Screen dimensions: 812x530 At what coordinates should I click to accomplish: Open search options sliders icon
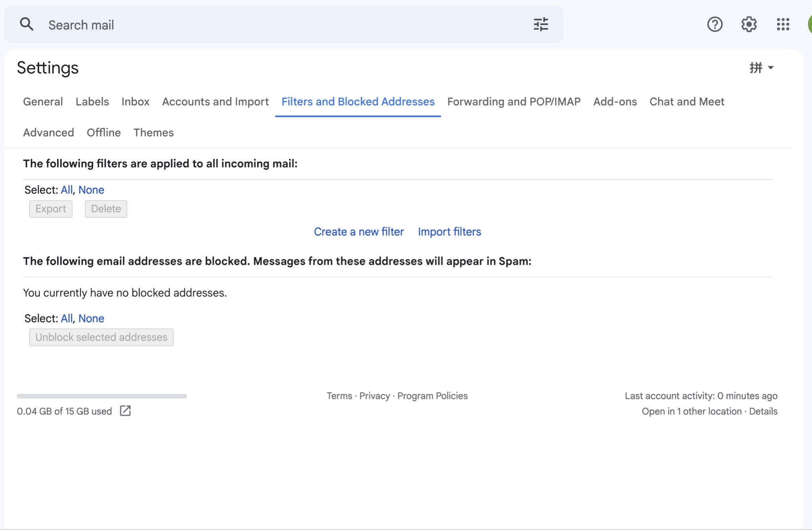pyautogui.click(x=540, y=25)
